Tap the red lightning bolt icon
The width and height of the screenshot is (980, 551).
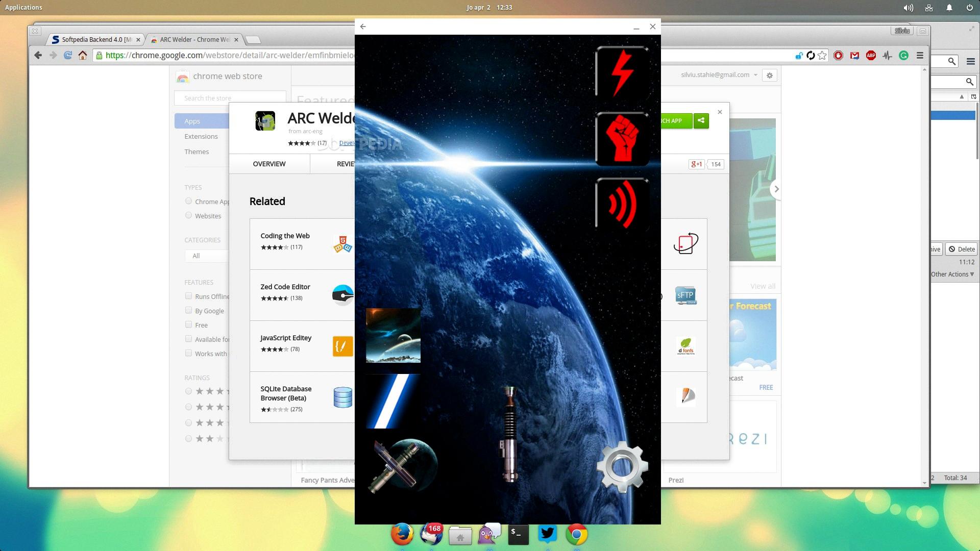(x=622, y=72)
